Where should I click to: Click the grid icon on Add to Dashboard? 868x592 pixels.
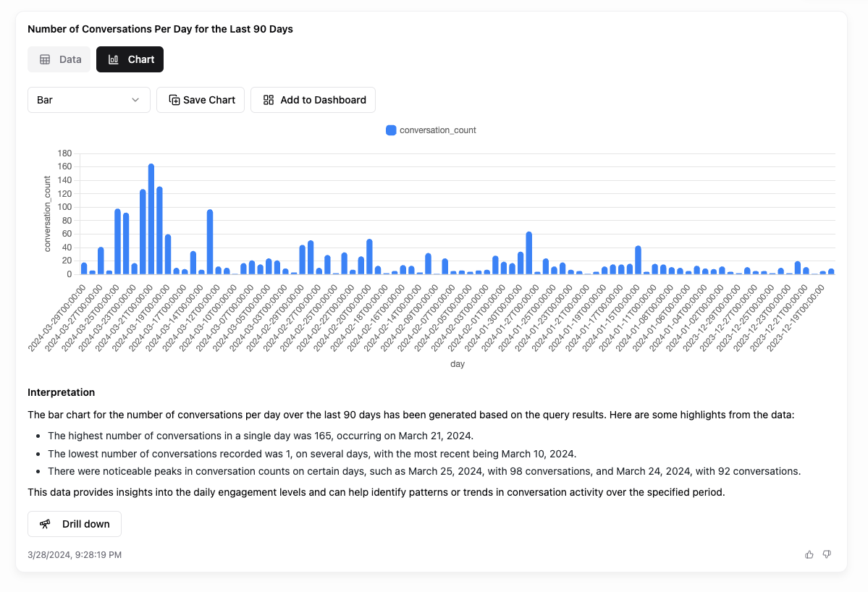pyautogui.click(x=269, y=100)
